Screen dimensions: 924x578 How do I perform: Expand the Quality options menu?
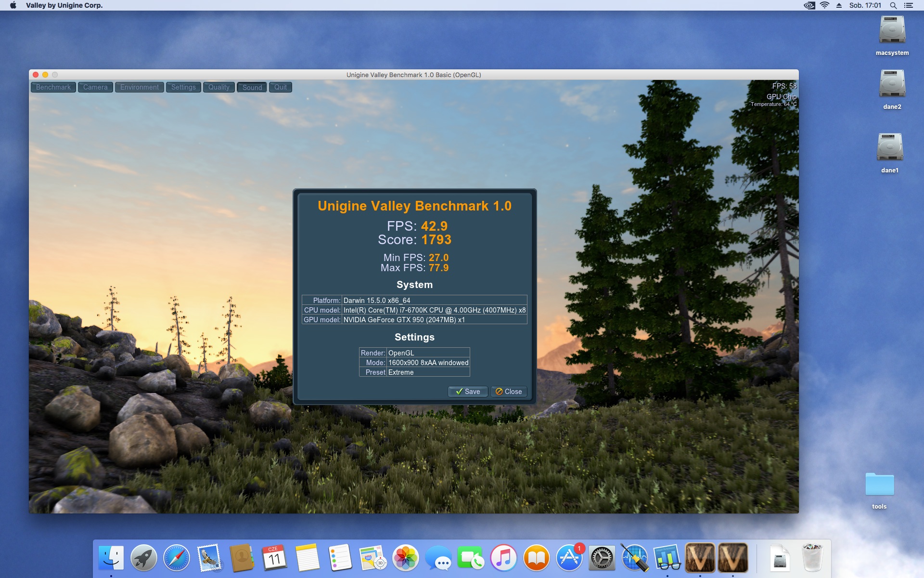point(219,87)
